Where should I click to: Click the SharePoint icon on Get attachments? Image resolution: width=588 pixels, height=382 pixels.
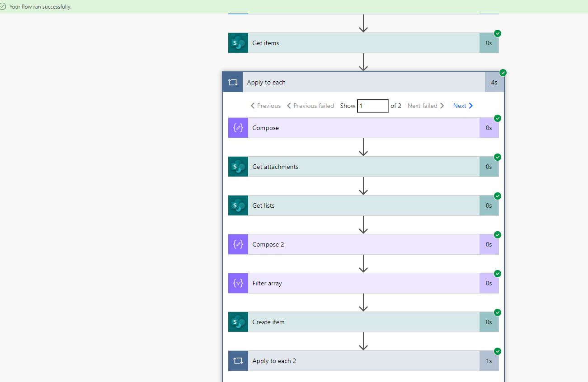click(238, 167)
